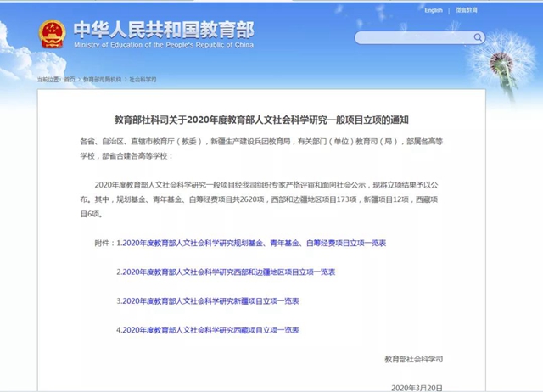Viewport: 543px width, 392px height.
Task: Switch to the English version link
Action: (x=434, y=10)
